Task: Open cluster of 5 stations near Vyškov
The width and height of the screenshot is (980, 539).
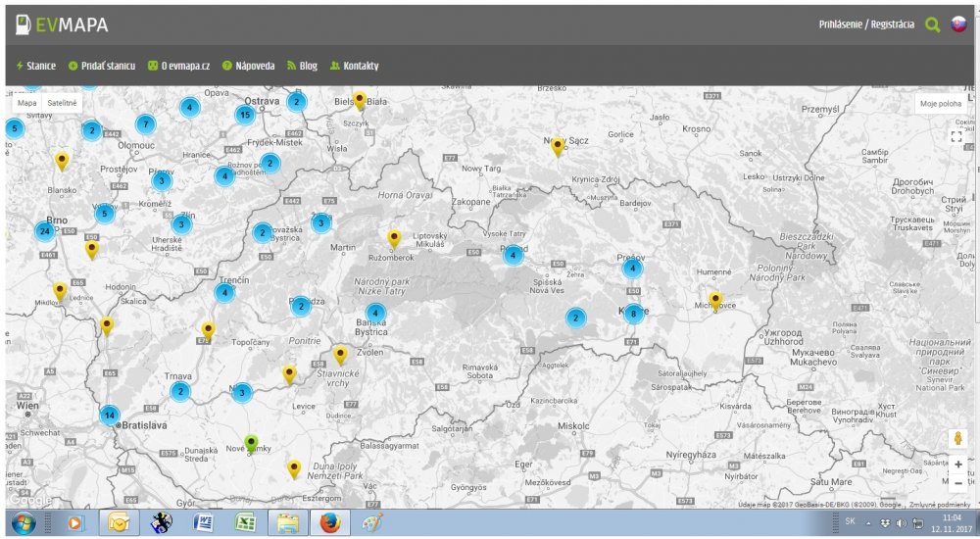Action: point(105,214)
